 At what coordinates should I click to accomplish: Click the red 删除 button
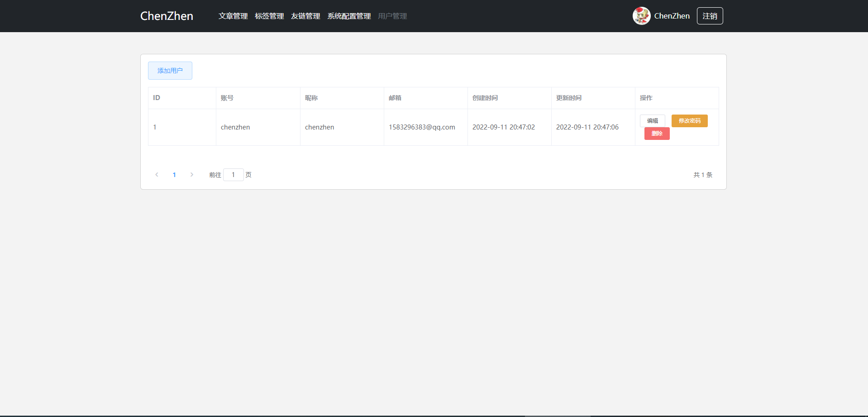pyautogui.click(x=657, y=134)
